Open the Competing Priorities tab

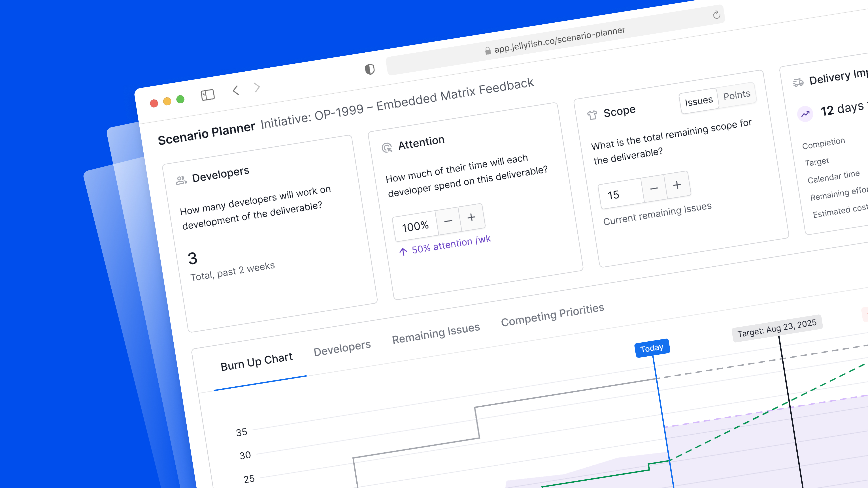(553, 315)
